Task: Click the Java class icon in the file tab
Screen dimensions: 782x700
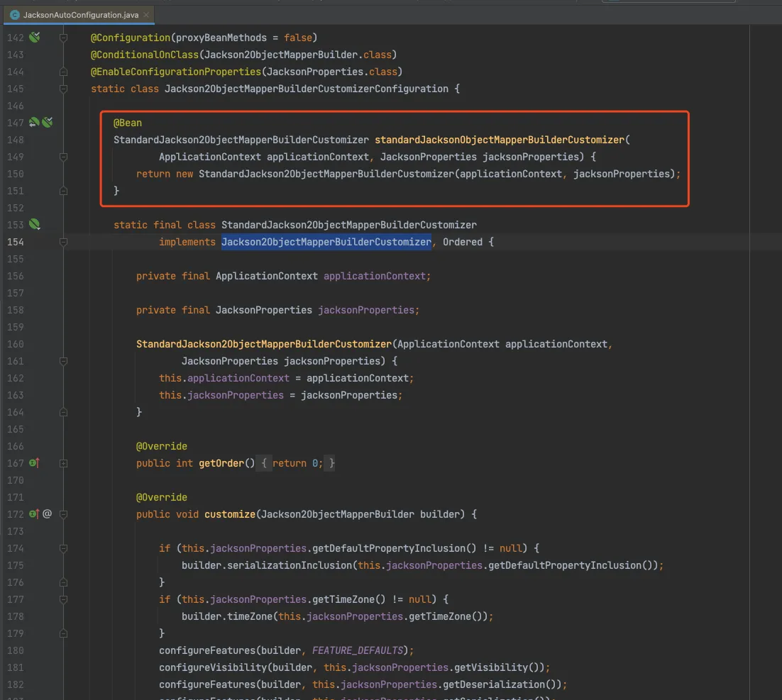Action: tap(14, 15)
